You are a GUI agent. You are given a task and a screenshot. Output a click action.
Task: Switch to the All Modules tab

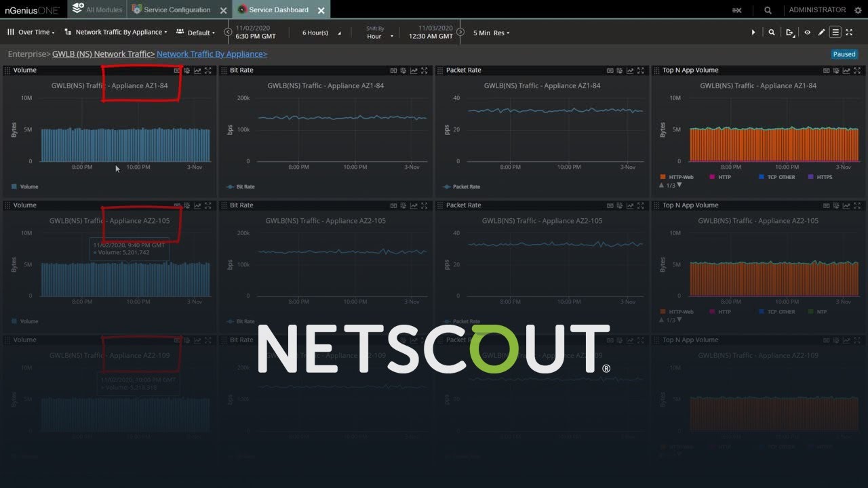98,9
